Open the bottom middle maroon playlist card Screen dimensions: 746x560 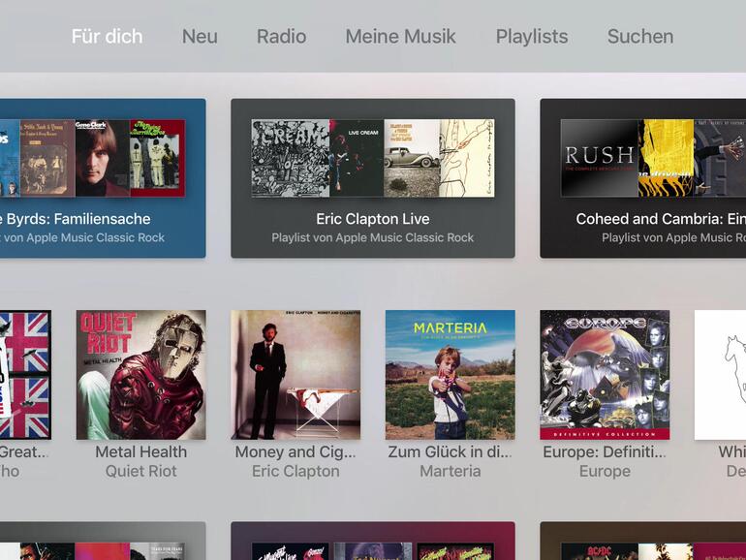373,541
